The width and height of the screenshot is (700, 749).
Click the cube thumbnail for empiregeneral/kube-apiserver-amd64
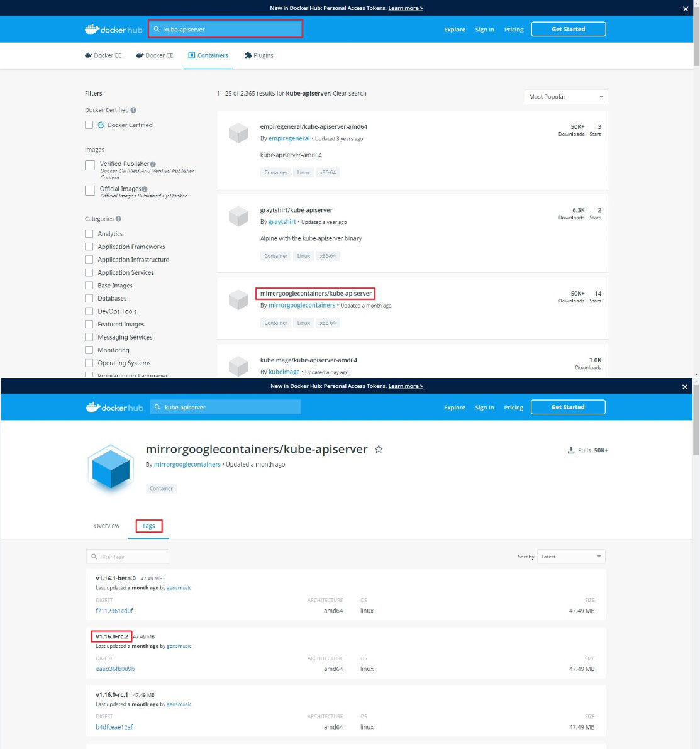click(x=238, y=133)
